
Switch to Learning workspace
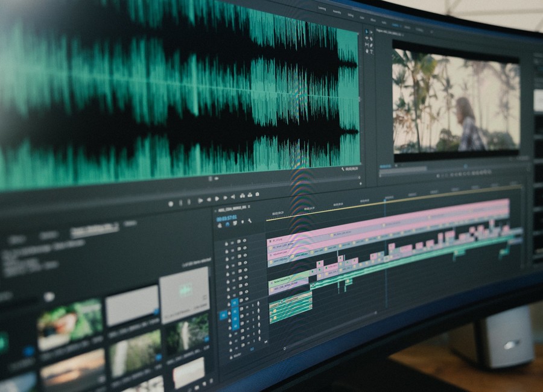pyautogui.click(x=322, y=8)
